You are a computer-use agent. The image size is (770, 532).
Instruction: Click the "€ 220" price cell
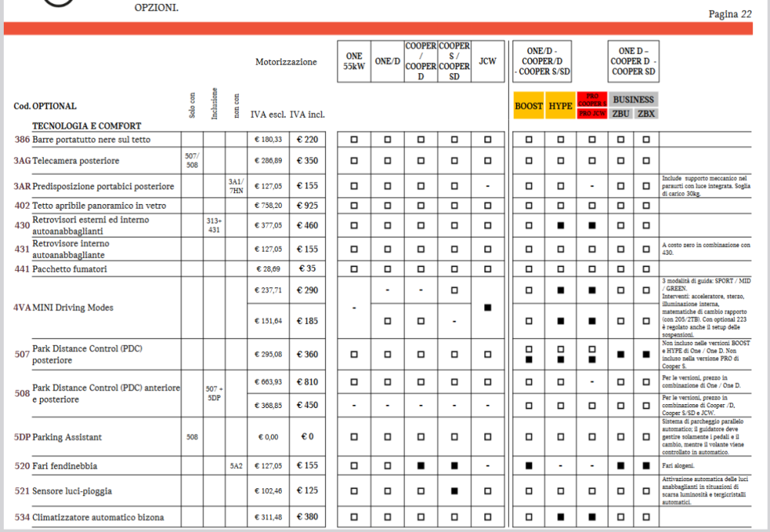point(307,139)
